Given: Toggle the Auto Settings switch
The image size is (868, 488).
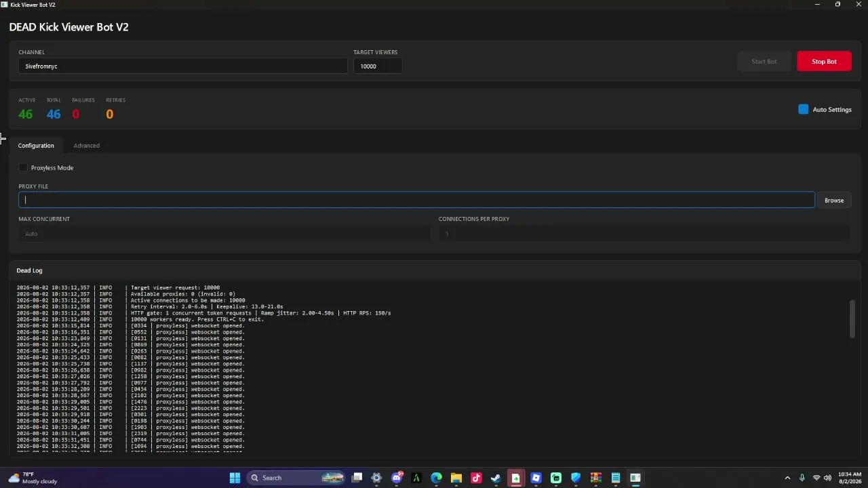Looking at the screenshot, I should pyautogui.click(x=804, y=109).
